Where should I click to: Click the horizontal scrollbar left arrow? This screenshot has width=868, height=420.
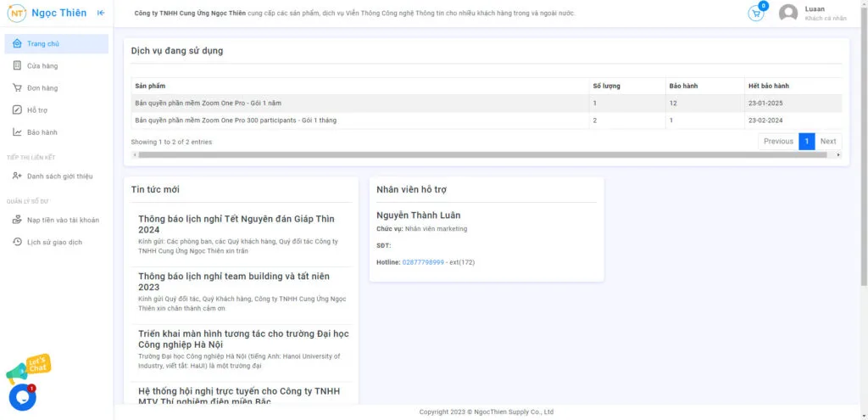click(x=134, y=155)
